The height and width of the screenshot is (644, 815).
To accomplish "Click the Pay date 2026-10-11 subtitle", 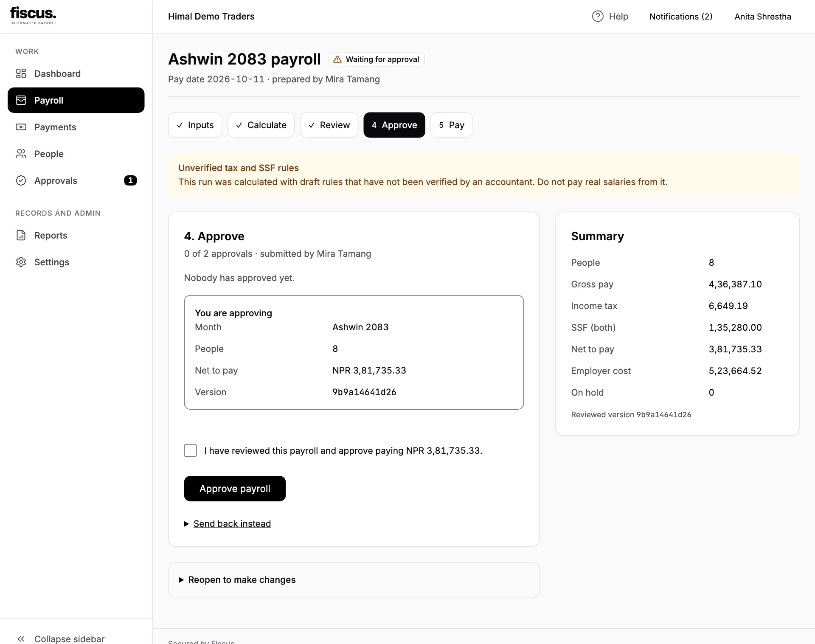I will (274, 79).
